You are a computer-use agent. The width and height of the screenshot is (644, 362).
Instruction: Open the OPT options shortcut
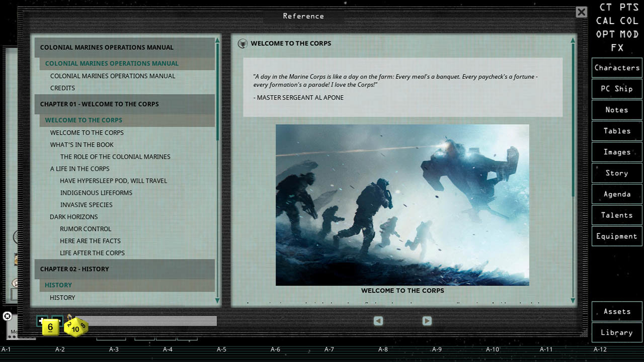pos(605,34)
